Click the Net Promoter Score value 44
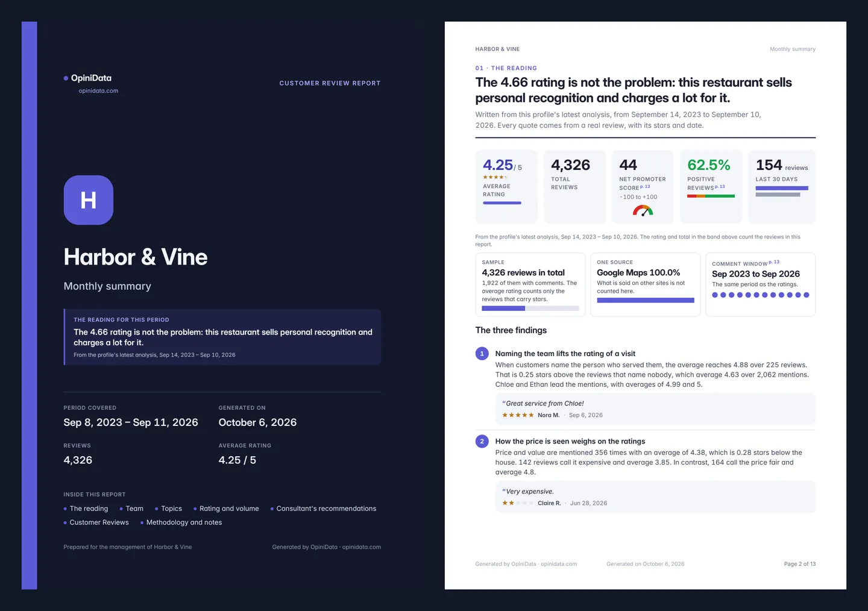868x611 pixels. [x=628, y=165]
